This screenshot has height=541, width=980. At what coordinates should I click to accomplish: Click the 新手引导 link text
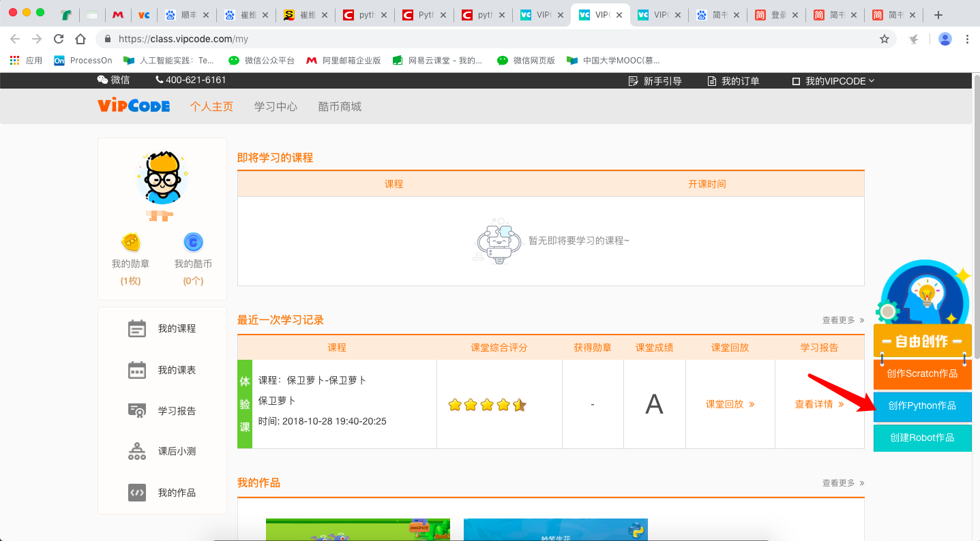662,81
